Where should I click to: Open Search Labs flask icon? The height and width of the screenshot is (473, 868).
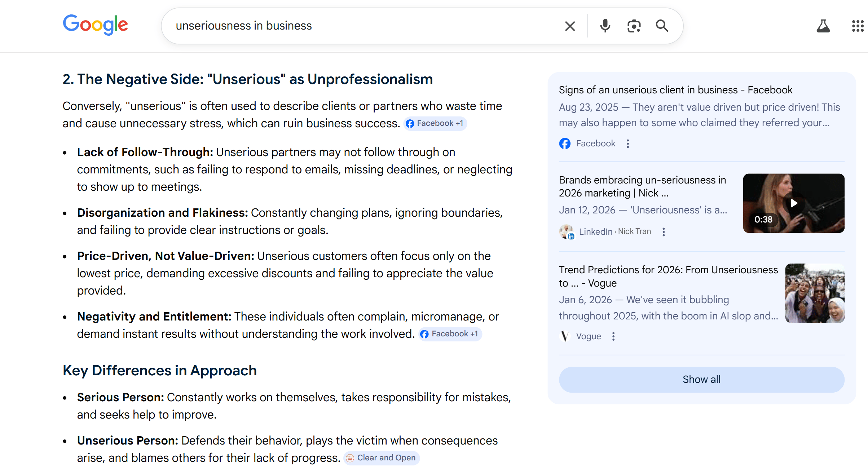(823, 26)
